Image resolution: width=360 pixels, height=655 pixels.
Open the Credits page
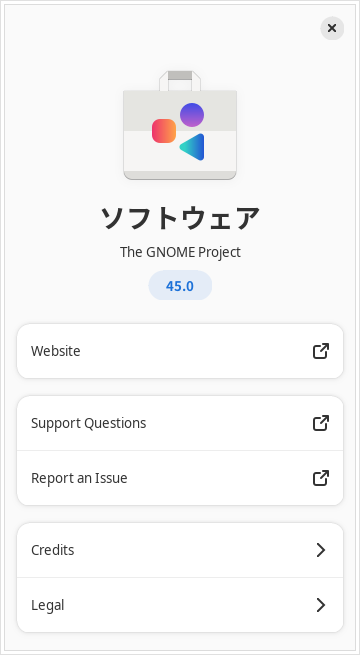pos(180,550)
